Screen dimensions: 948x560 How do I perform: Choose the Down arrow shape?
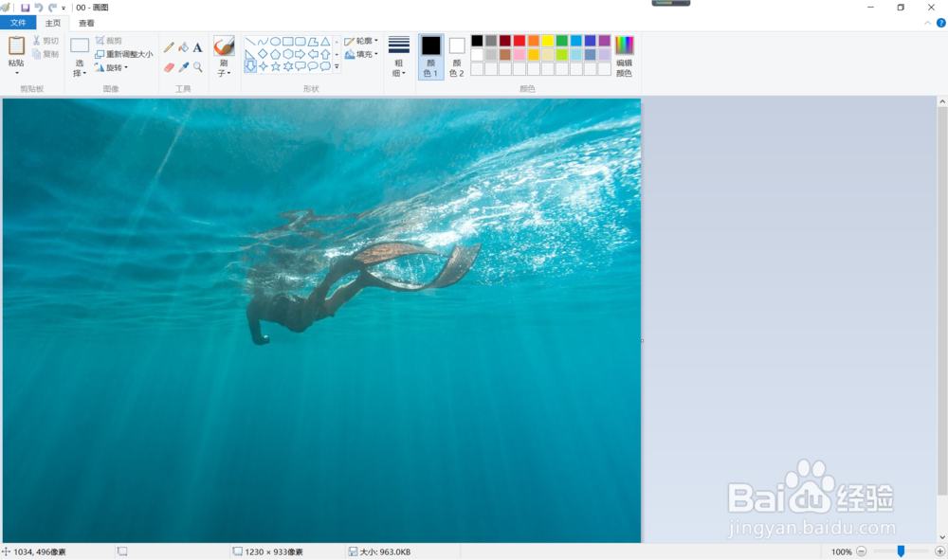250,66
